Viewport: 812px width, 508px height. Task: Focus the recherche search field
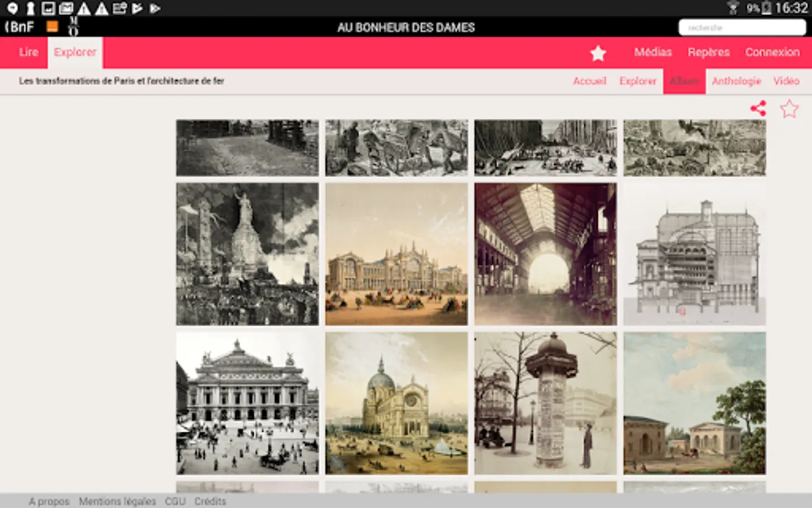click(x=742, y=27)
